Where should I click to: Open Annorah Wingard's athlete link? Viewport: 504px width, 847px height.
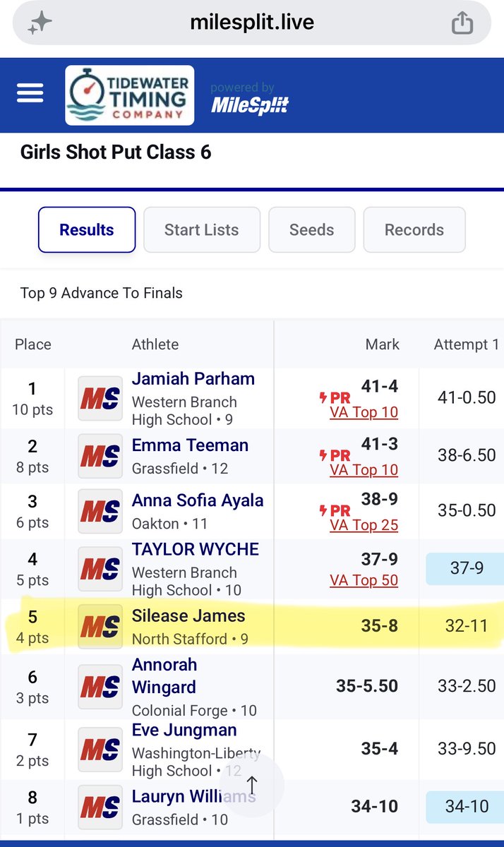pos(164,676)
